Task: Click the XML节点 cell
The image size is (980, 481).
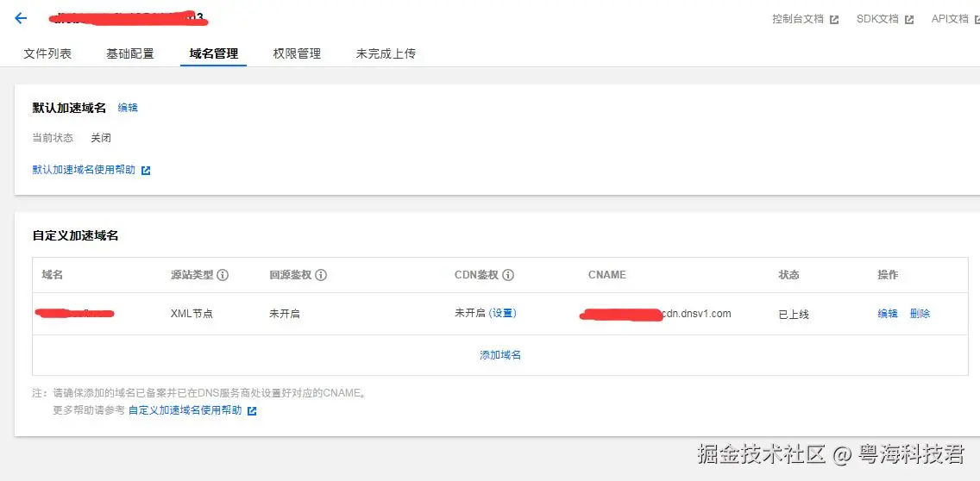Action: tap(192, 314)
